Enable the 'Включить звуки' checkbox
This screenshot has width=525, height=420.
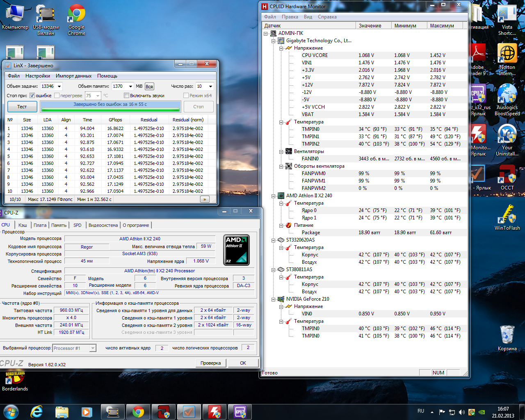[x=127, y=96]
